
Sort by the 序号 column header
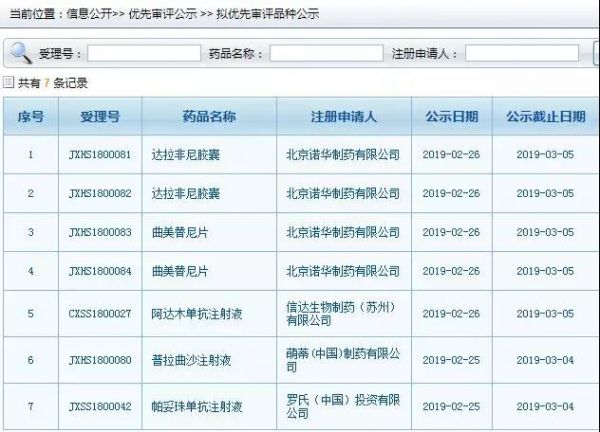pyautogui.click(x=31, y=117)
